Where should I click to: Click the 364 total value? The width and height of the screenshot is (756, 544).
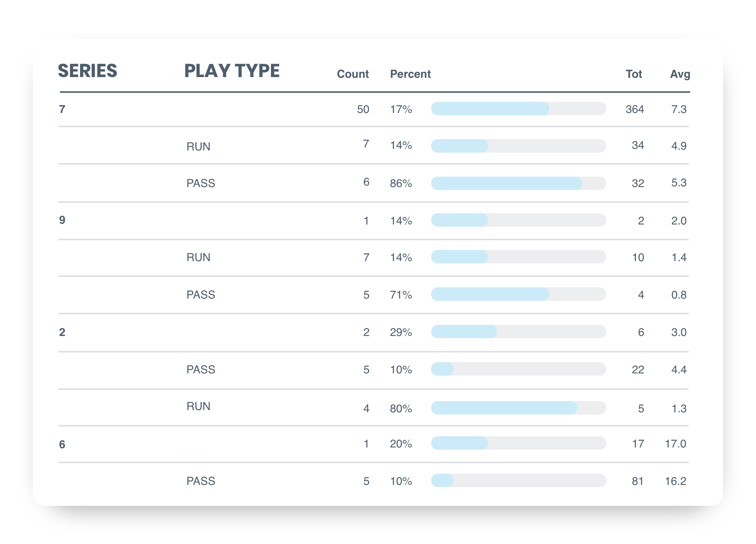coord(635,109)
